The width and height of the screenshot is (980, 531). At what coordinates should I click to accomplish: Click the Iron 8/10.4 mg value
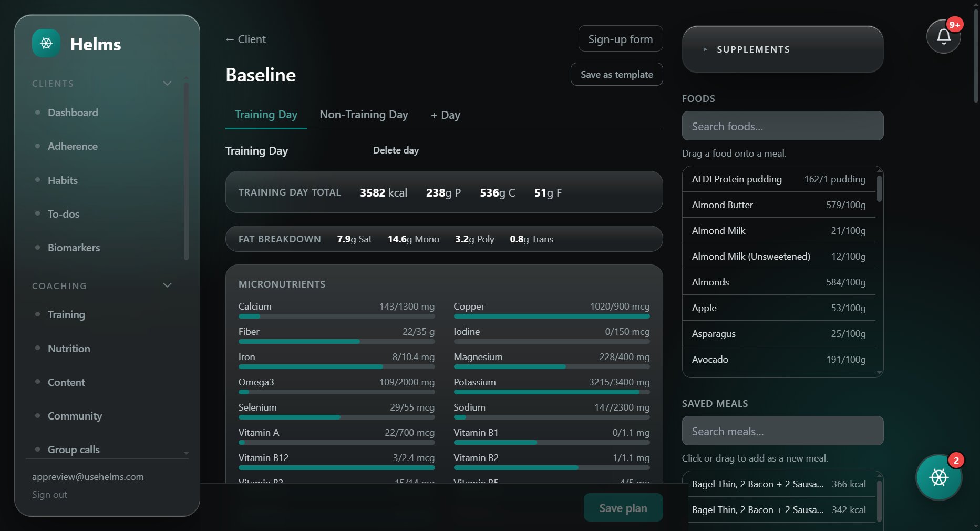(414, 357)
